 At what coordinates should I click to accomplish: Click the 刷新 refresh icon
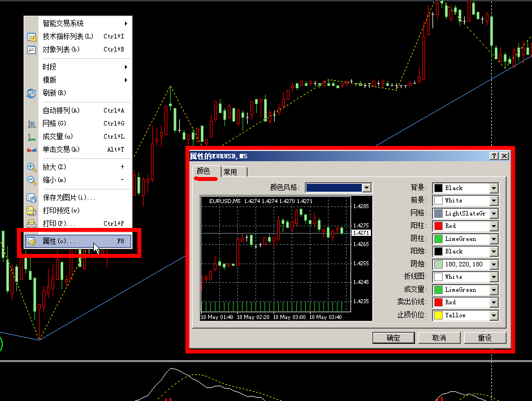coord(32,93)
